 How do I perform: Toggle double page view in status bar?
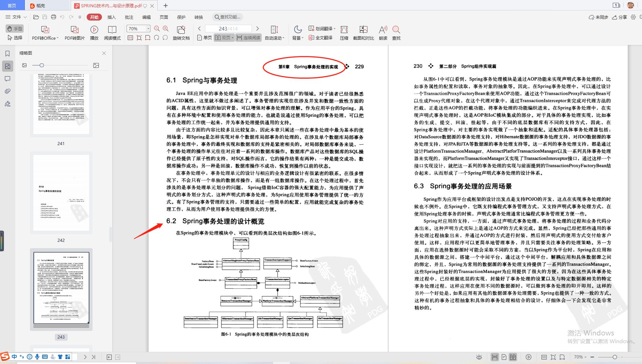tap(513, 357)
